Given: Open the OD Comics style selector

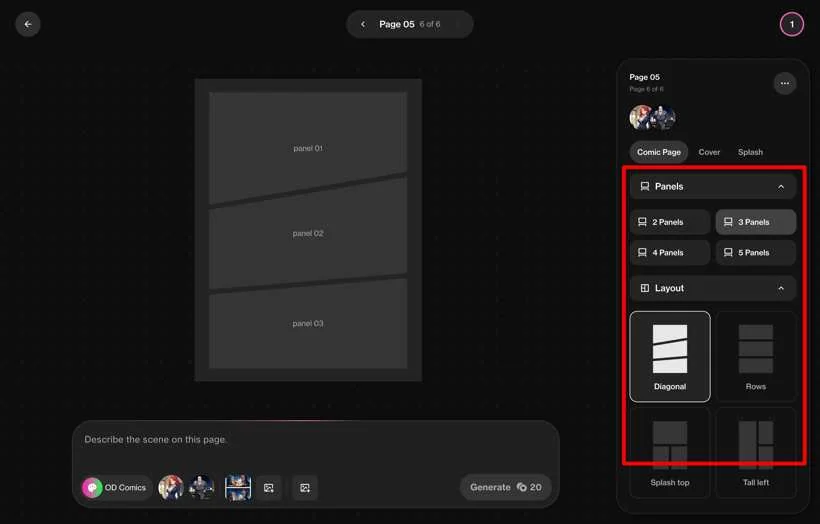Looking at the screenshot, I should [116, 487].
